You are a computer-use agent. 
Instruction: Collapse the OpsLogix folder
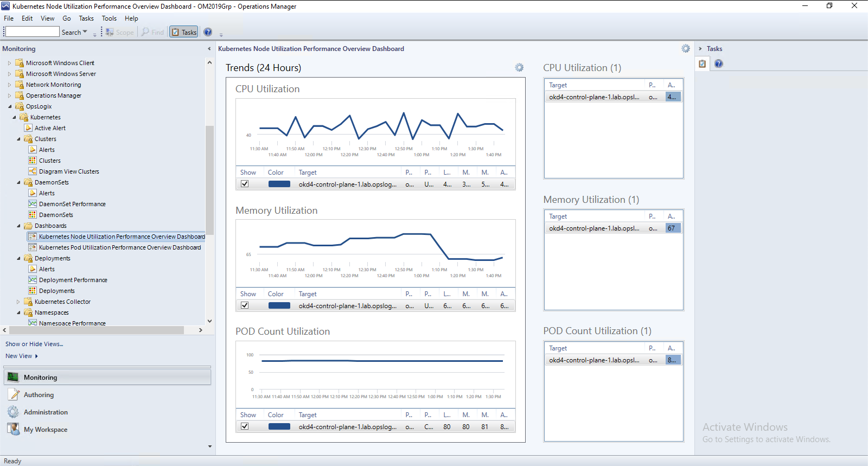(x=9, y=106)
